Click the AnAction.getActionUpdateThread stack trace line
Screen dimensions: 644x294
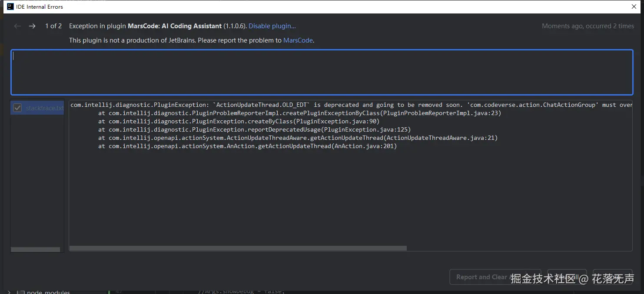pos(248,146)
